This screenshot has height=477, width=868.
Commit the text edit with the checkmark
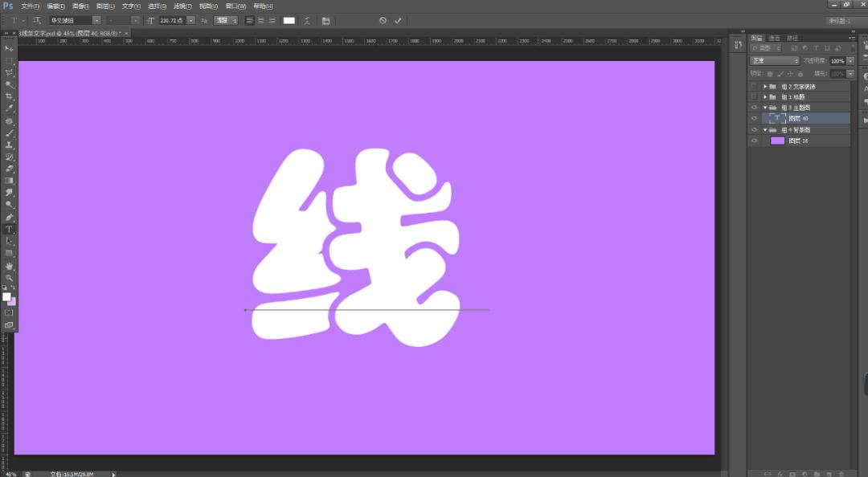tap(398, 20)
